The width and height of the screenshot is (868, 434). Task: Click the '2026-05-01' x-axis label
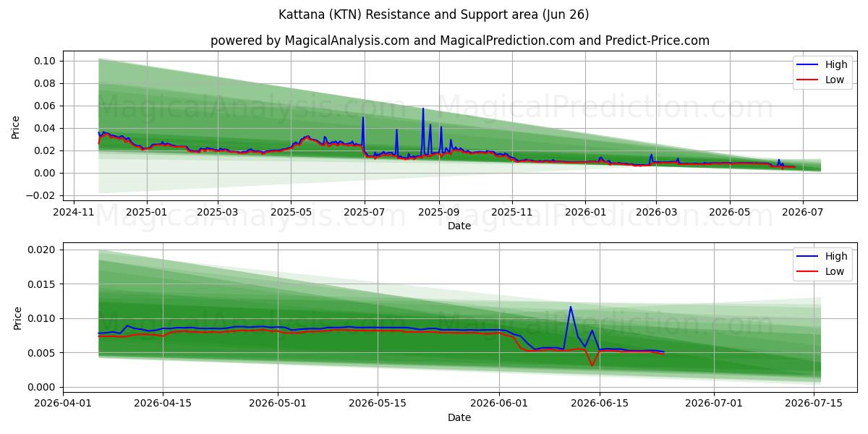pos(278,405)
